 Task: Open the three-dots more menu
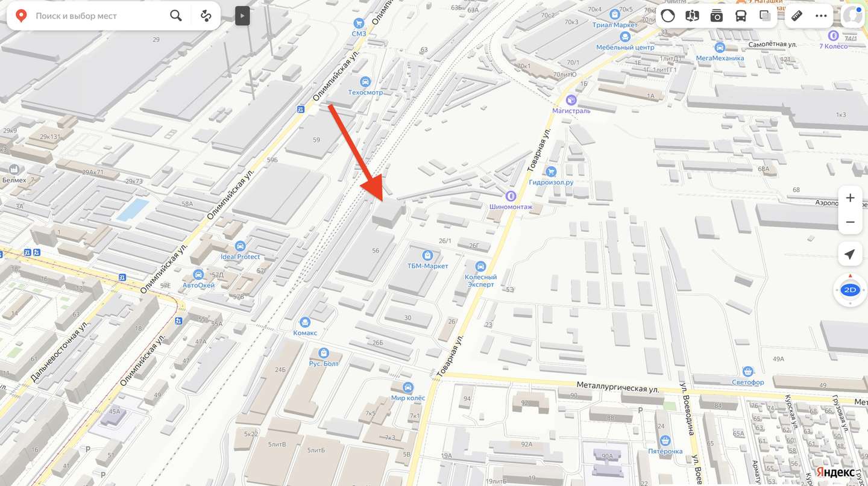[821, 16]
